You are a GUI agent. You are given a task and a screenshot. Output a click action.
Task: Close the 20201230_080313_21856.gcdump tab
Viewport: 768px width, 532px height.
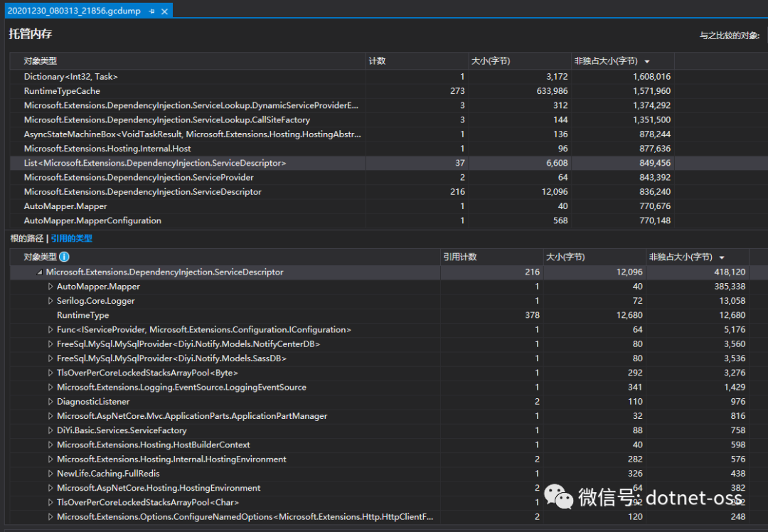point(166,11)
